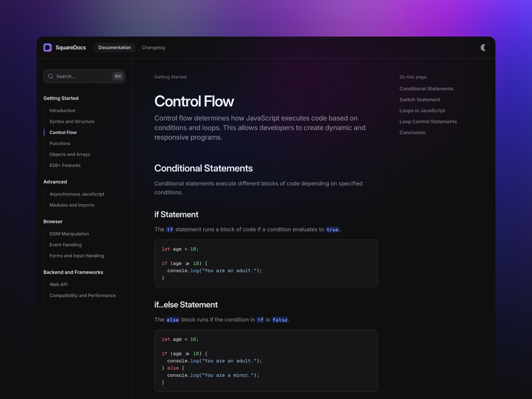Jump to the Switch Statement section
This screenshot has height=399, width=532.
[420, 99]
